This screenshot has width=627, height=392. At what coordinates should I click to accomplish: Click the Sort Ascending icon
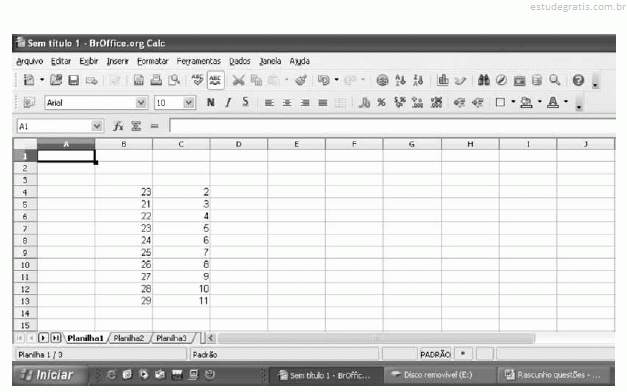pos(400,80)
